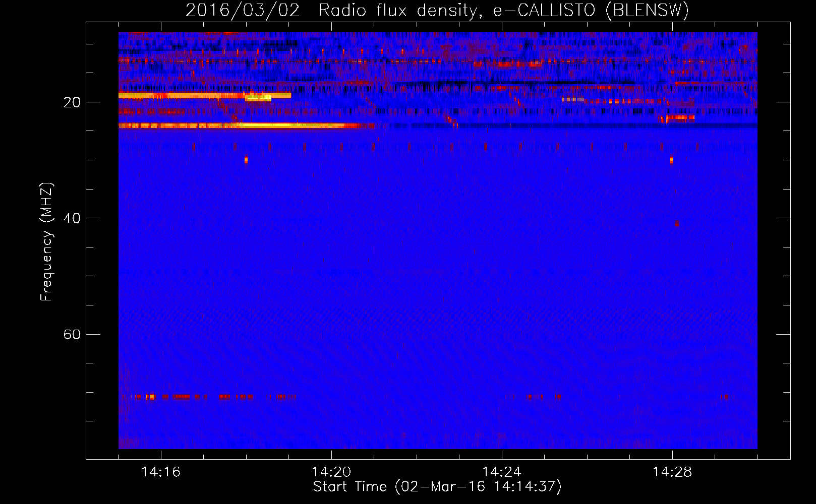816x504 pixels.
Task: Click the "Frequency (MHZ)" axis label
Action: [46, 242]
